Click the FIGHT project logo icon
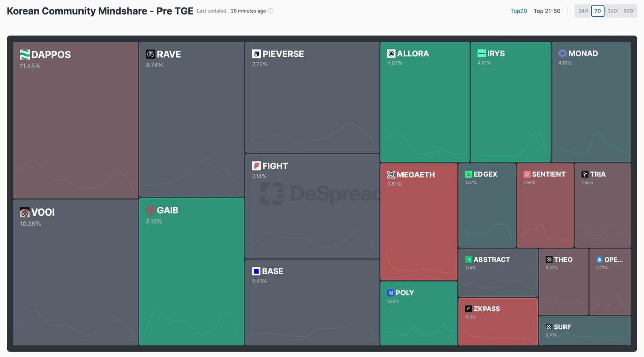Viewport: 644px width, 357px height. point(256,166)
